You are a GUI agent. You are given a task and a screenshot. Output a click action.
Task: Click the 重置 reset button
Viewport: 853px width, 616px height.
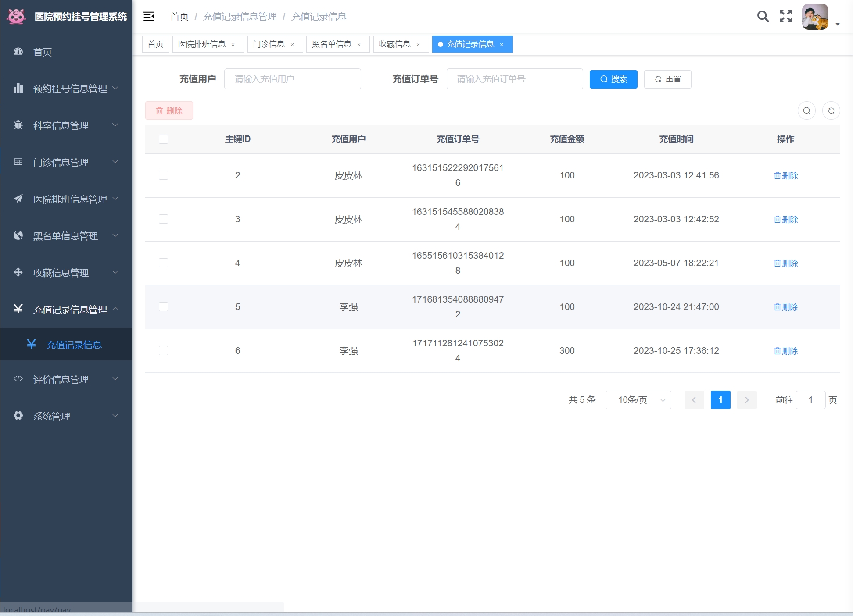pos(667,79)
